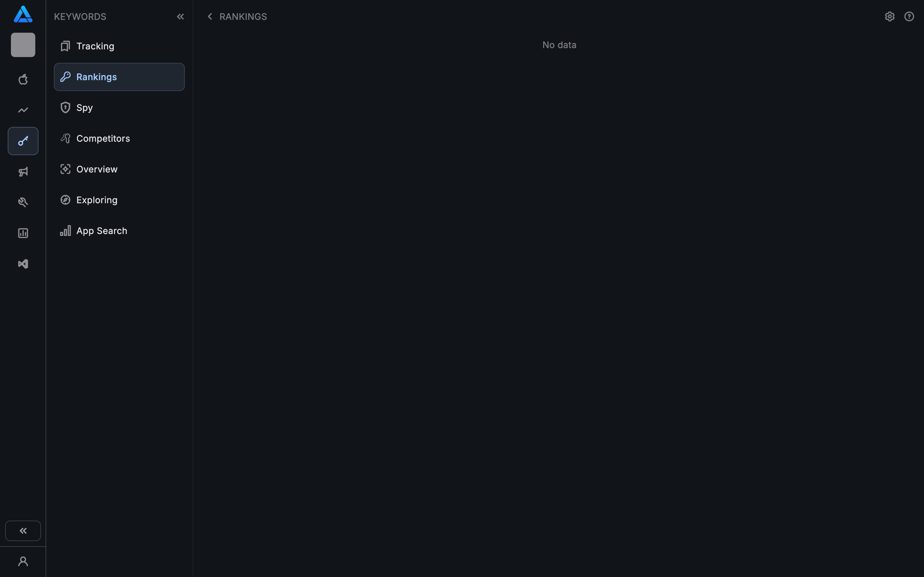Open the Tools section via wrench icon
This screenshot has width=924, height=577.
[x=23, y=202]
